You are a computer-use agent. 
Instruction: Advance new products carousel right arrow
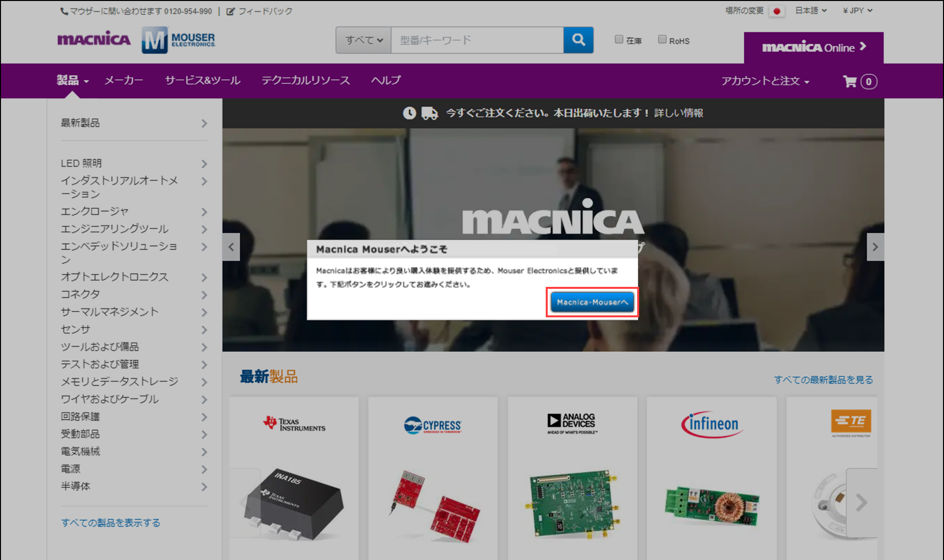(x=861, y=503)
